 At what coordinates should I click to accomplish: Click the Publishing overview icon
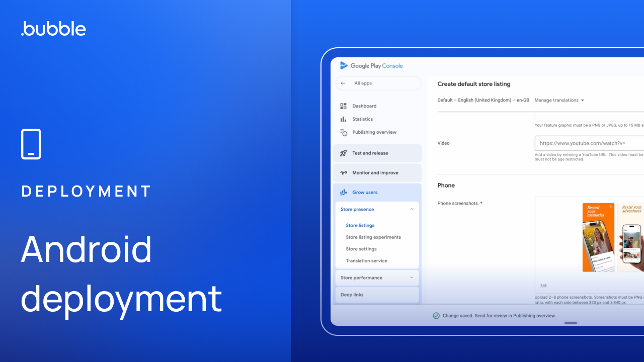point(344,133)
